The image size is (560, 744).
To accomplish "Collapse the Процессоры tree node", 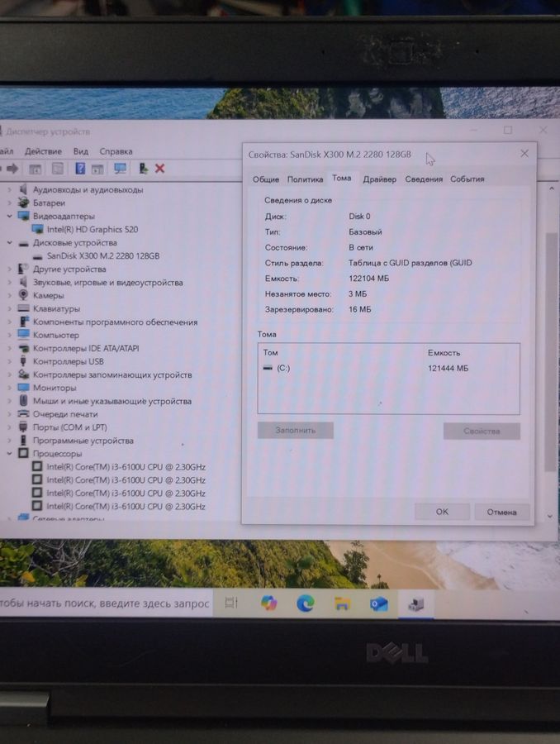I will coord(10,454).
